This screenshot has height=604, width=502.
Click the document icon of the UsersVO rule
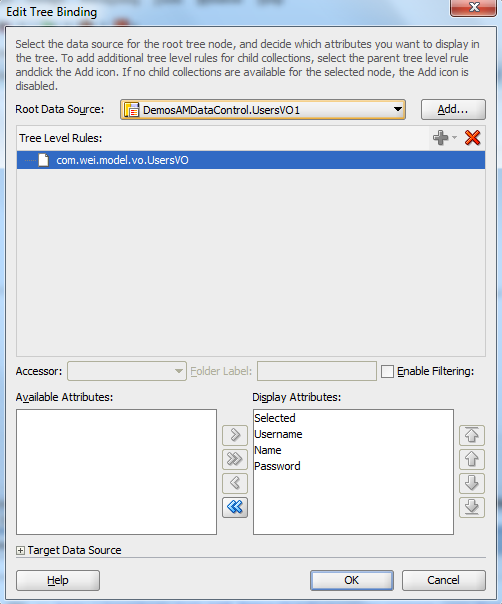44,160
